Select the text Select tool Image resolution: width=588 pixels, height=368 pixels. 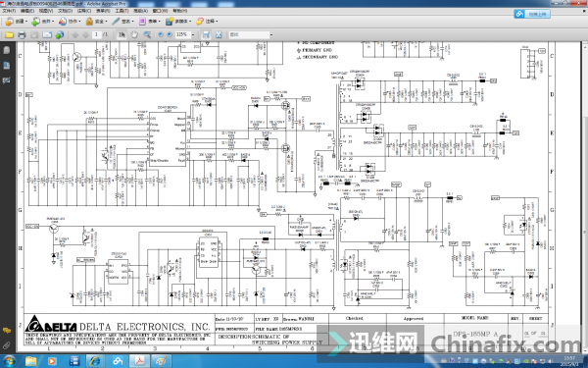(122, 35)
